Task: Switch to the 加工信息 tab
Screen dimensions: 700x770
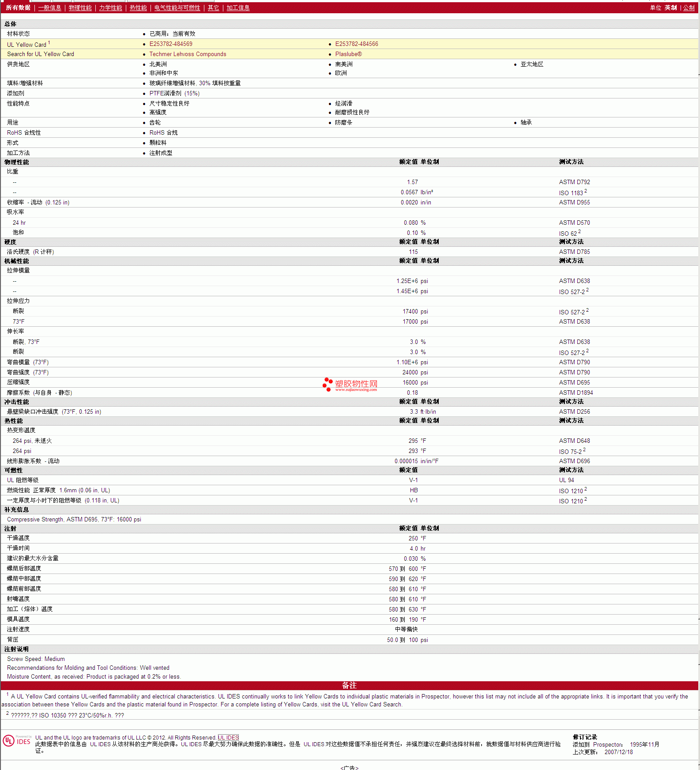Action: coord(238,8)
